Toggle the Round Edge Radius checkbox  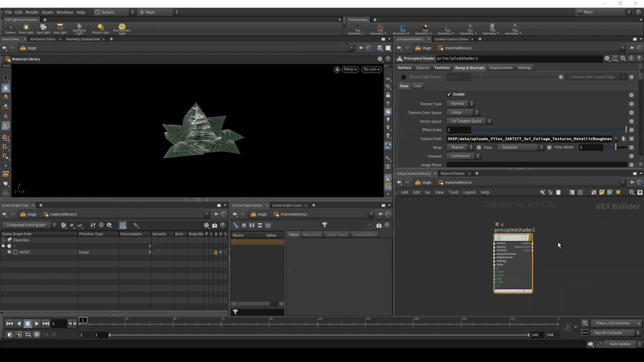pos(404,77)
